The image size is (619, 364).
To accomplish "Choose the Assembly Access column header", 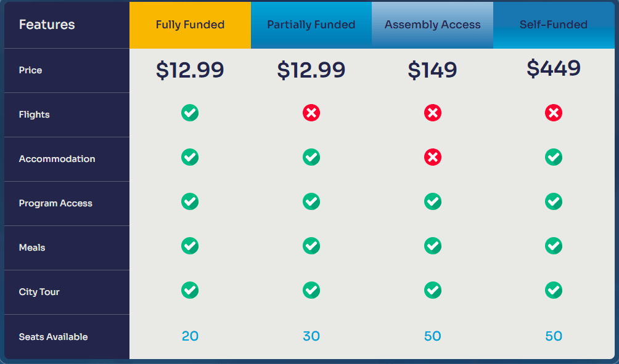I will [x=433, y=25].
